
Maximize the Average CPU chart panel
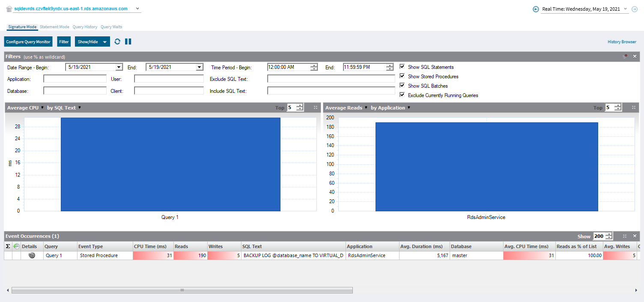316,108
